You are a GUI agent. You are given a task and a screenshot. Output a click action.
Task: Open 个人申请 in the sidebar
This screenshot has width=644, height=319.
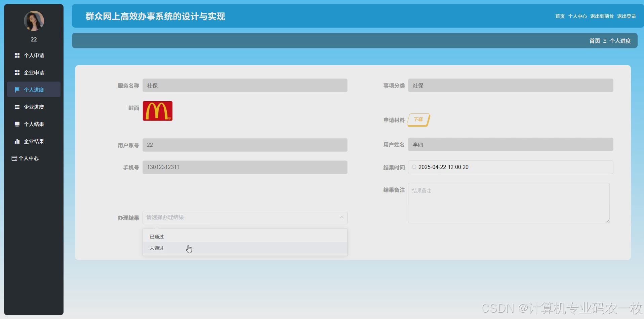click(34, 55)
